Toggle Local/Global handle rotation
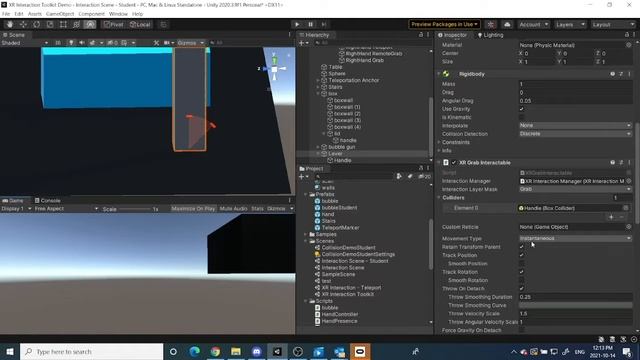The image size is (640, 360). click(x=140, y=24)
